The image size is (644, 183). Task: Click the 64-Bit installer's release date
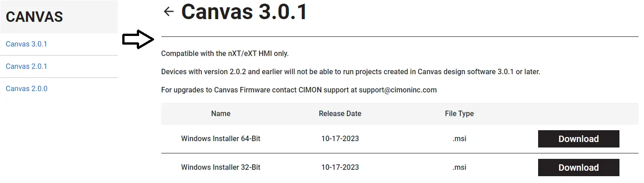(x=340, y=139)
